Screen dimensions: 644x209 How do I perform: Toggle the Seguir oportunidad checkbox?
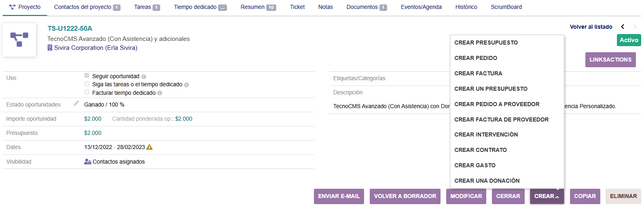point(87,76)
